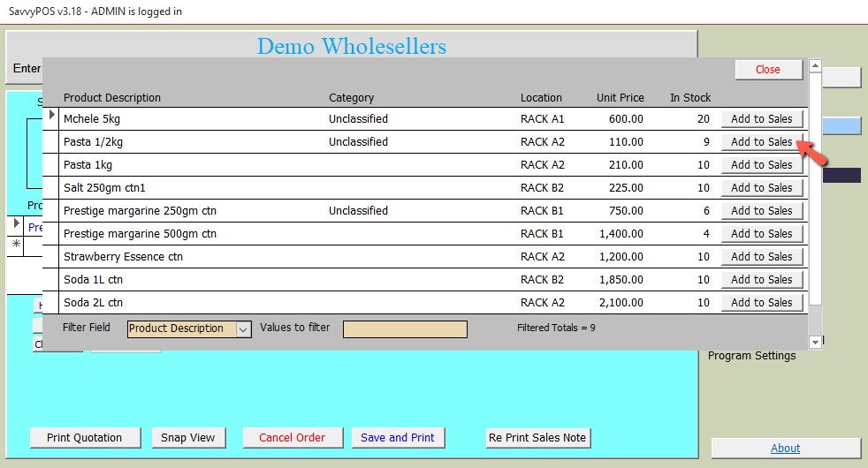The height and width of the screenshot is (468, 868).
Task: Add Prestige margarine 250gm ctn to sales
Action: click(x=761, y=211)
